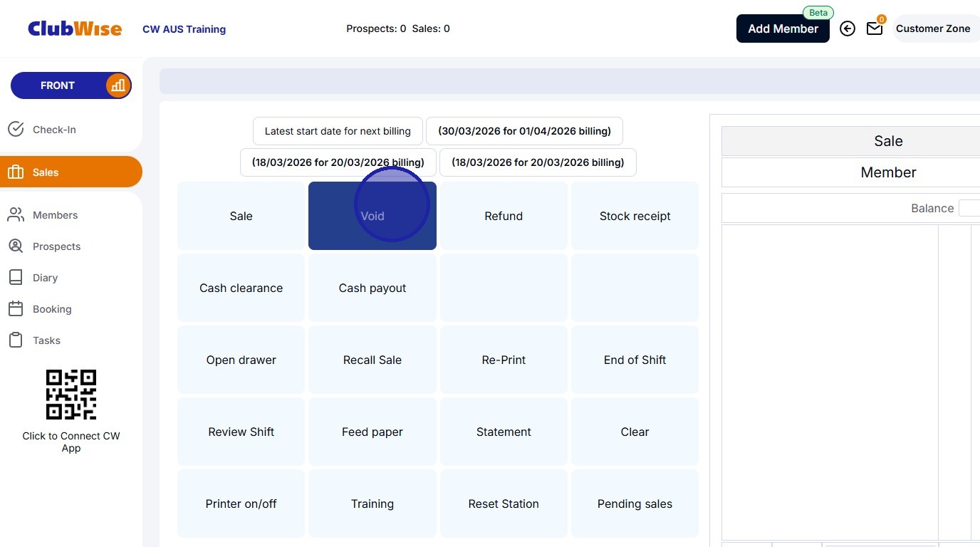Click the Diary book icon
Viewport: 980px width, 547px height.
click(x=16, y=277)
